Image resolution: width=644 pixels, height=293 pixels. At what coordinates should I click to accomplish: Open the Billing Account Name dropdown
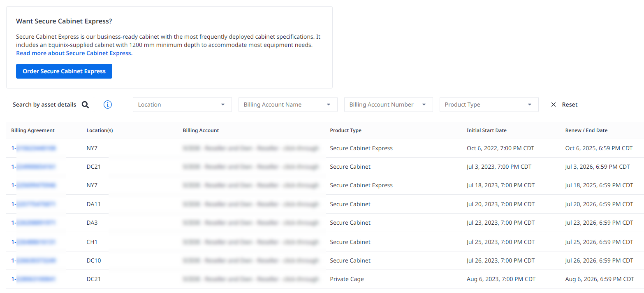[288, 105]
